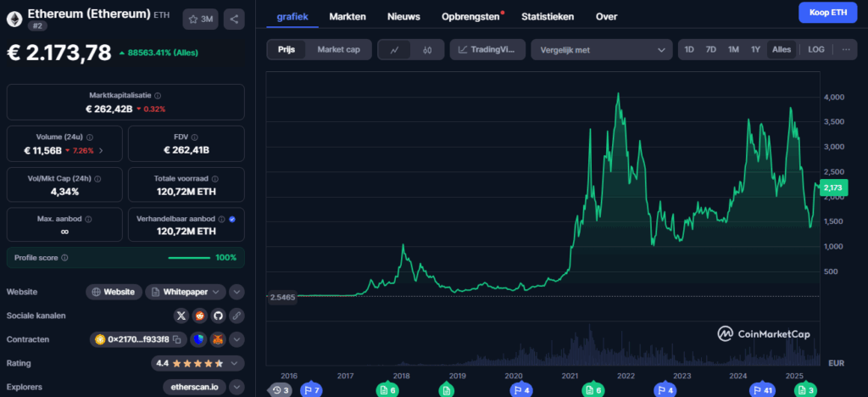Click the Koop ETH button
The height and width of the screenshot is (397, 868).
tap(827, 12)
